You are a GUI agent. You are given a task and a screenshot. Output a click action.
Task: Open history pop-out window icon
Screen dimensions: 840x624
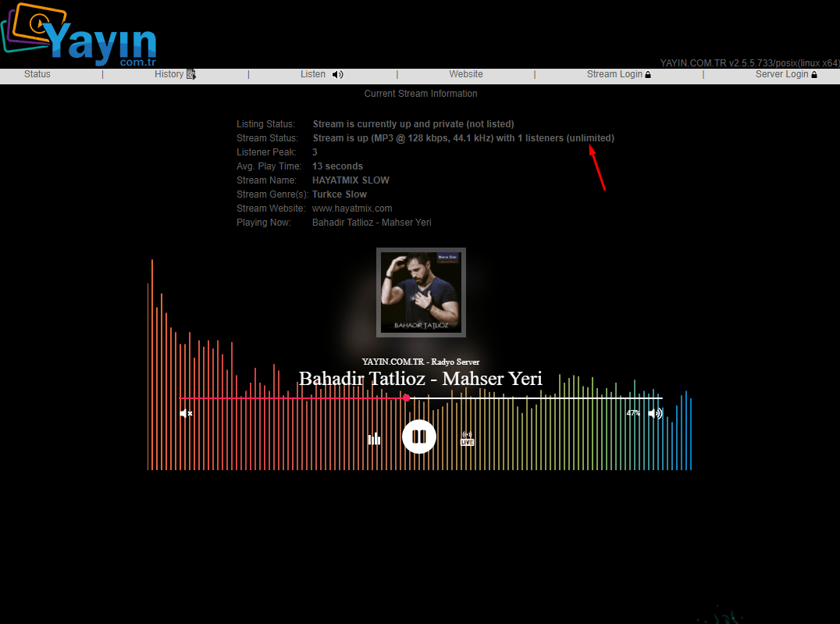[190, 74]
